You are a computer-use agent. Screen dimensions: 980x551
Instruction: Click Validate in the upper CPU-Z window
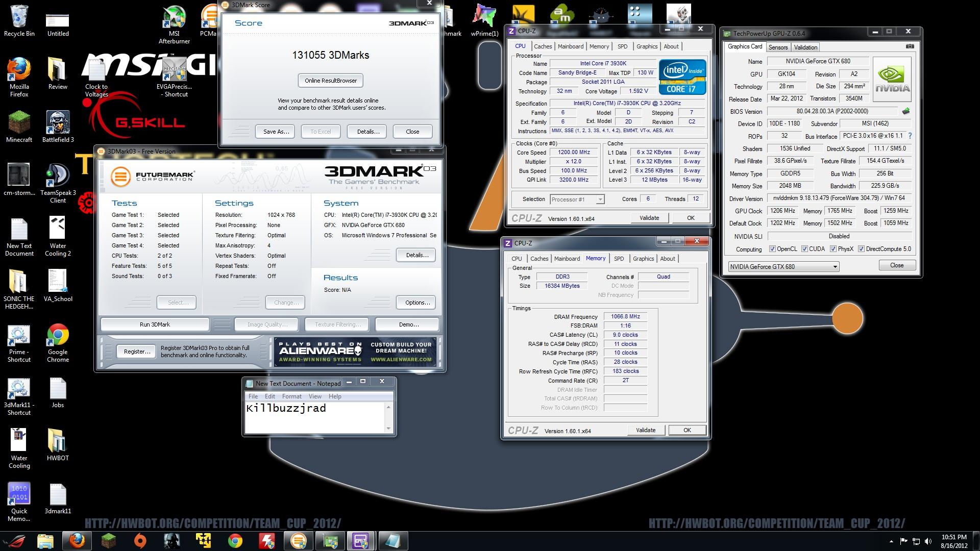[649, 218]
